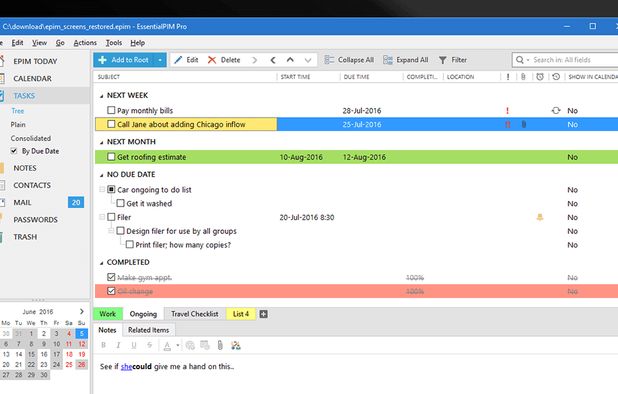
Task: Open the Go menu
Action: 60,43
